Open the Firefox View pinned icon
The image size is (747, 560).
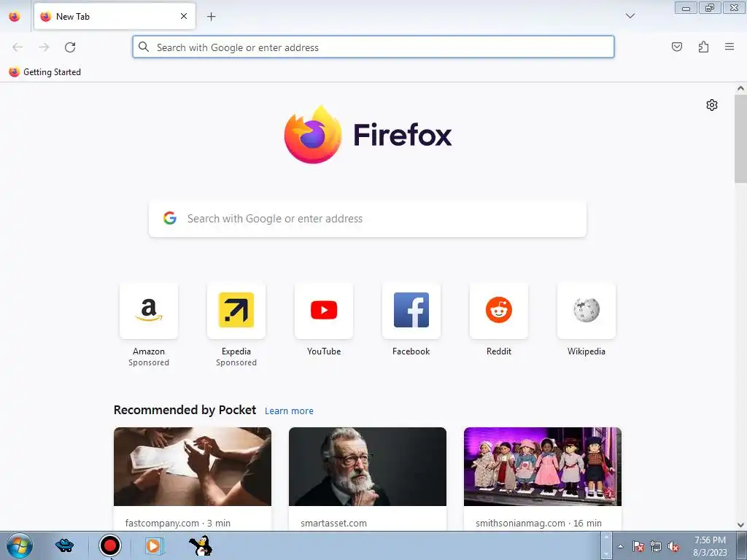(15, 16)
